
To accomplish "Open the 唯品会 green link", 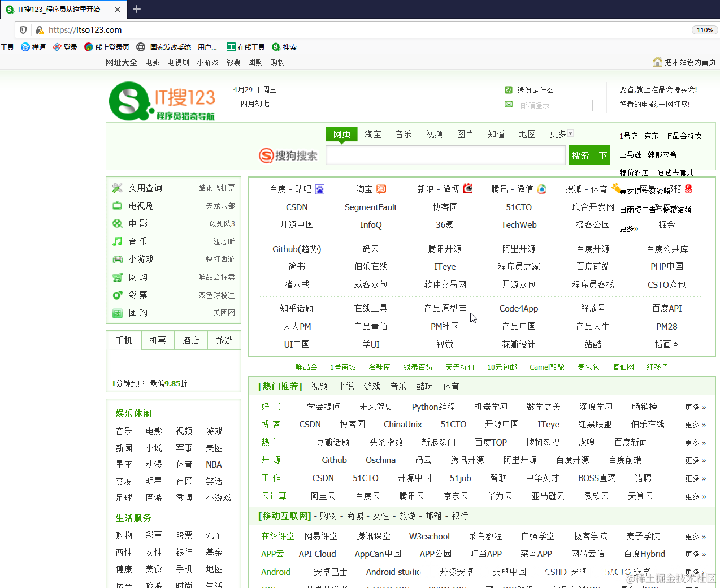I will (306, 367).
